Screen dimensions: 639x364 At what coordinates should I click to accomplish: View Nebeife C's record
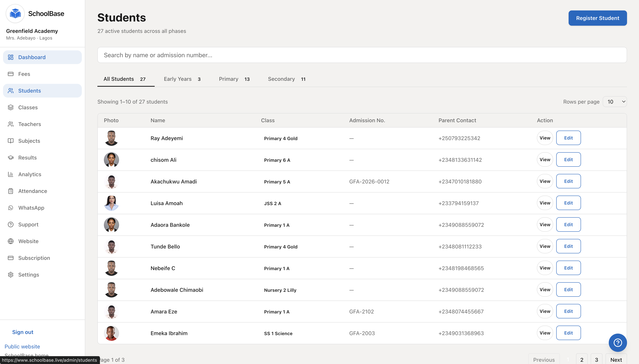click(x=545, y=268)
